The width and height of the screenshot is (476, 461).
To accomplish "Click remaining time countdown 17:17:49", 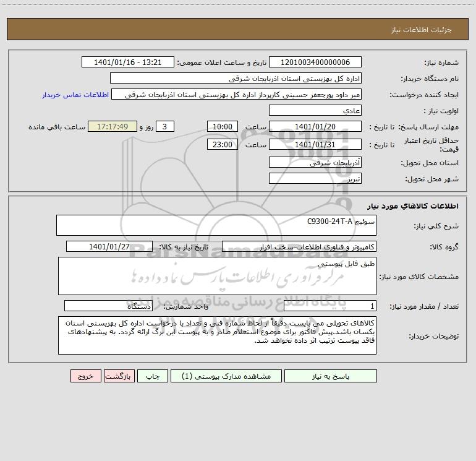I will click(x=113, y=126).
